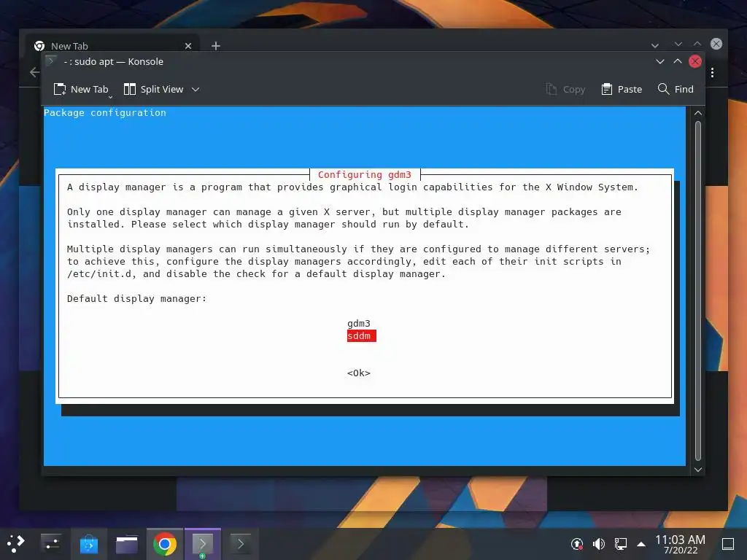
Task: Confirm with the <Ok> button
Action: (359, 373)
